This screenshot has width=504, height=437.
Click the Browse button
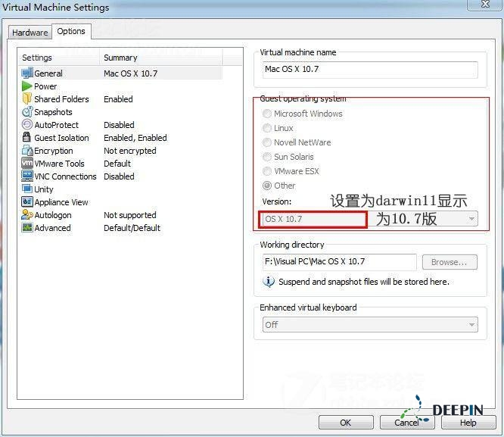point(449,262)
